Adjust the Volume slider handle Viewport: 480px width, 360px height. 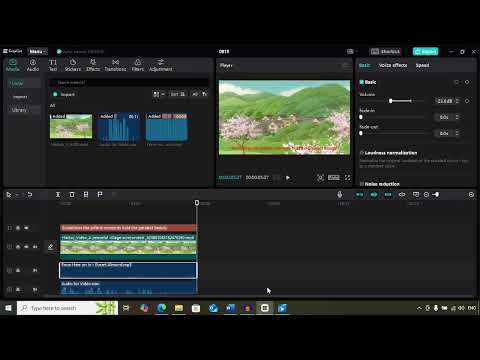[x=391, y=101]
